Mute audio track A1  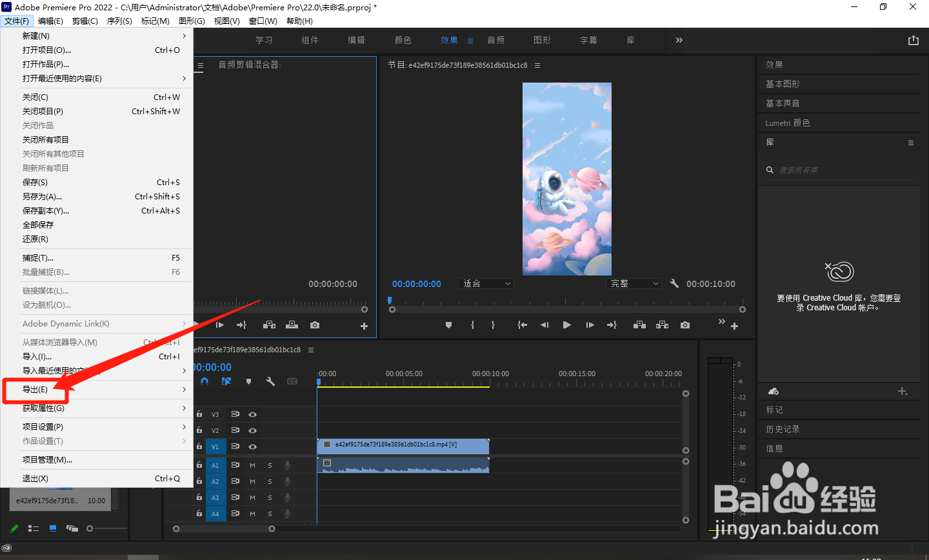point(252,465)
